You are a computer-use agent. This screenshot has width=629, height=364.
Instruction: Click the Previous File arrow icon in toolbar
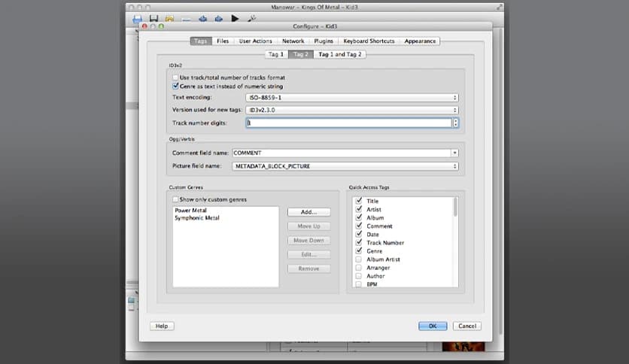pyautogui.click(x=202, y=19)
